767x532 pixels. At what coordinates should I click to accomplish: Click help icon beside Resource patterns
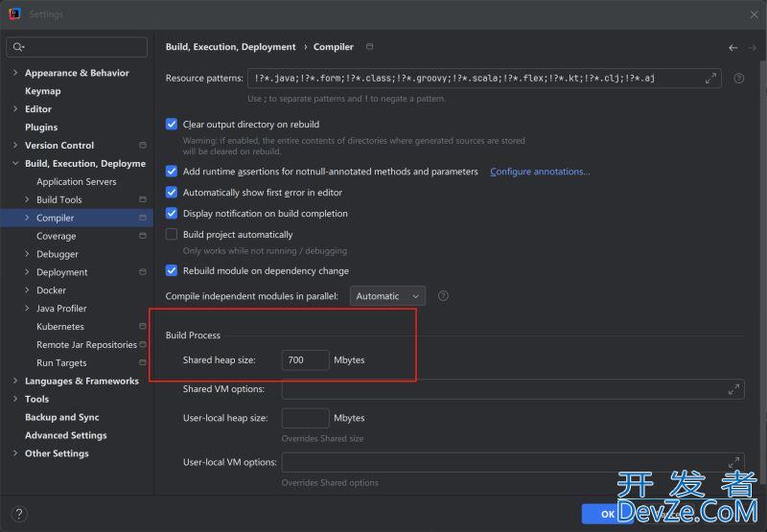coord(739,79)
